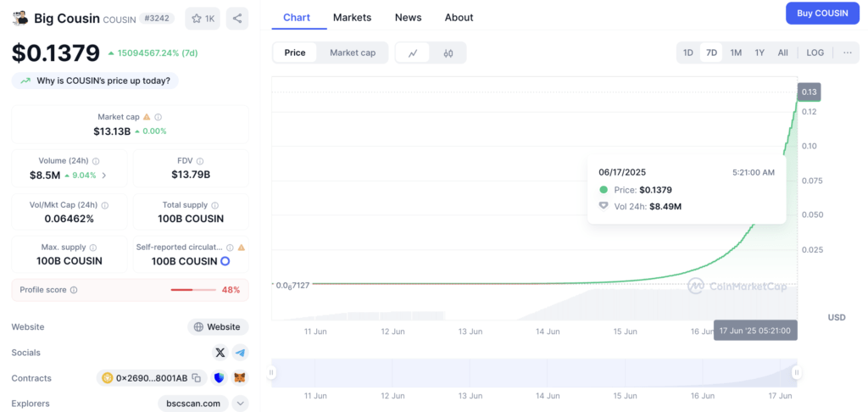Click the 0.13 current price label on axis
Image resolution: width=868 pixels, height=412 pixels.
pyautogui.click(x=810, y=92)
